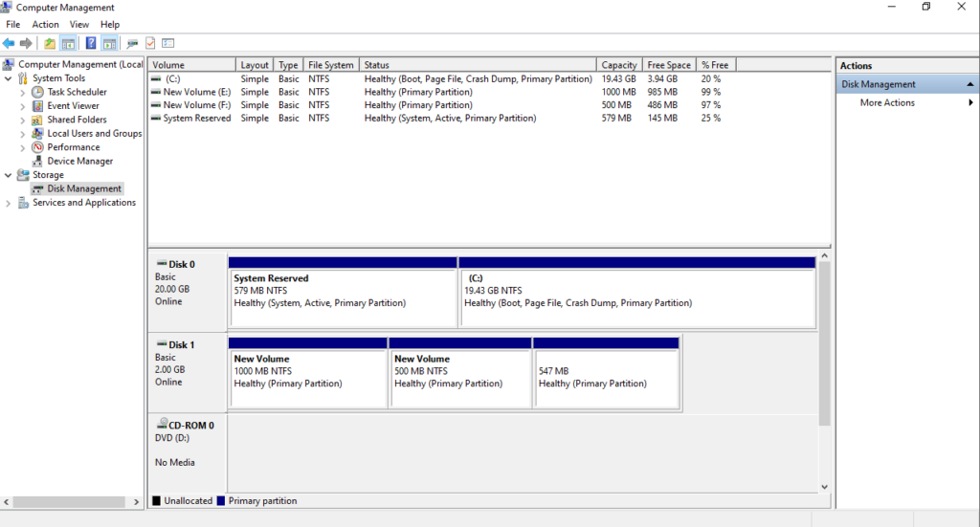This screenshot has width=980, height=527.
Task: Click the Device Manager icon
Action: (x=37, y=161)
